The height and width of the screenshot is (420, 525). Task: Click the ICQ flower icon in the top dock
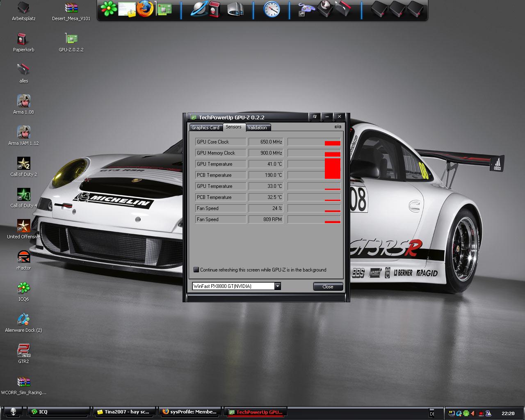109,9
